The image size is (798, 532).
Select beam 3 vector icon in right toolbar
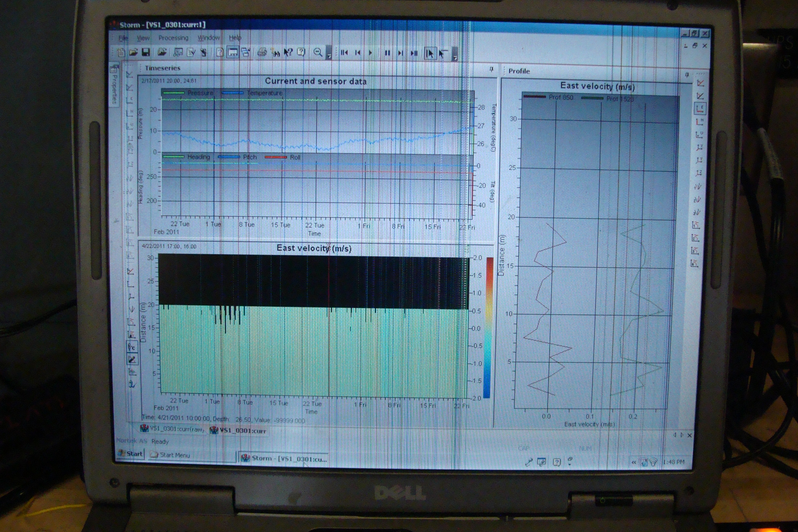point(696,212)
